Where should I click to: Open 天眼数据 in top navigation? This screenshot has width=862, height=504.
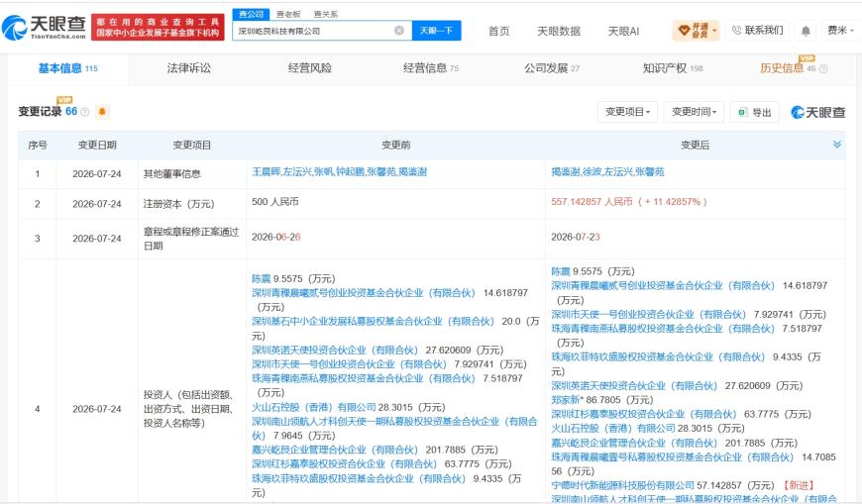pos(559,32)
